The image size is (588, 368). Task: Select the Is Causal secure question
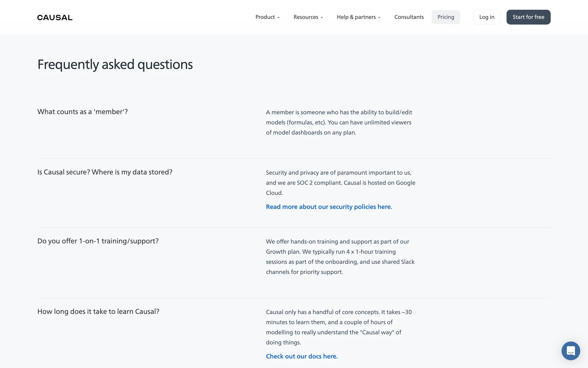pos(105,172)
